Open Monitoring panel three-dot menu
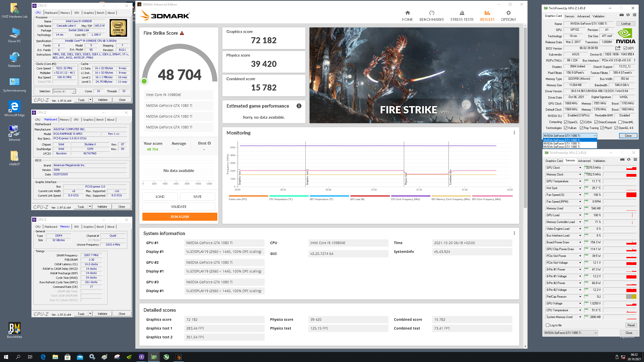 pyautogui.click(x=514, y=133)
